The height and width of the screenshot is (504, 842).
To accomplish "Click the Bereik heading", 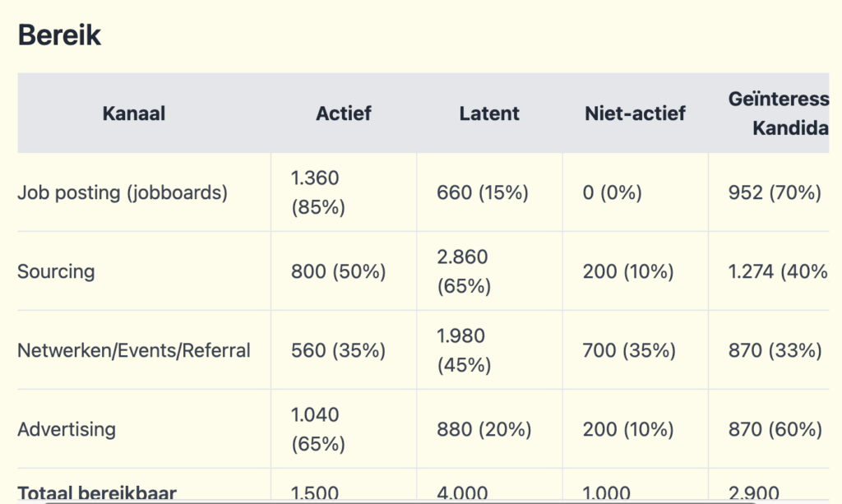I will (59, 35).
